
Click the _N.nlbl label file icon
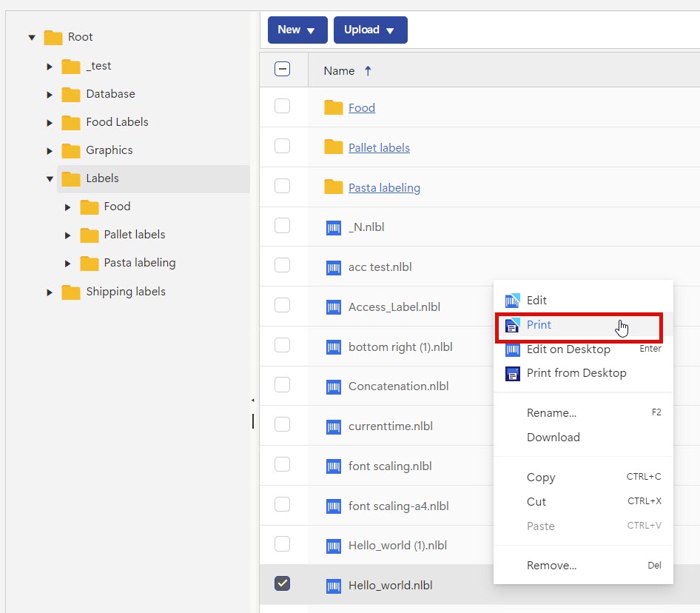(x=334, y=228)
